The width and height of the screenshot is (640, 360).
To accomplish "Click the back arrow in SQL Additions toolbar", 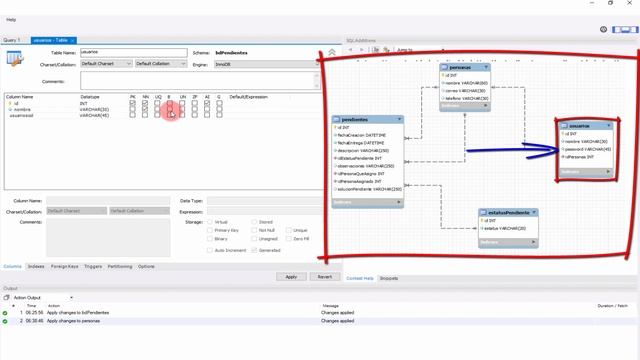I will (x=350, y=50).
